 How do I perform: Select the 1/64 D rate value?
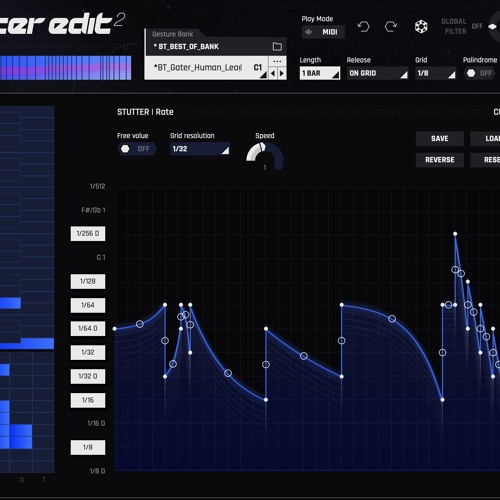(x=88, y=328)
